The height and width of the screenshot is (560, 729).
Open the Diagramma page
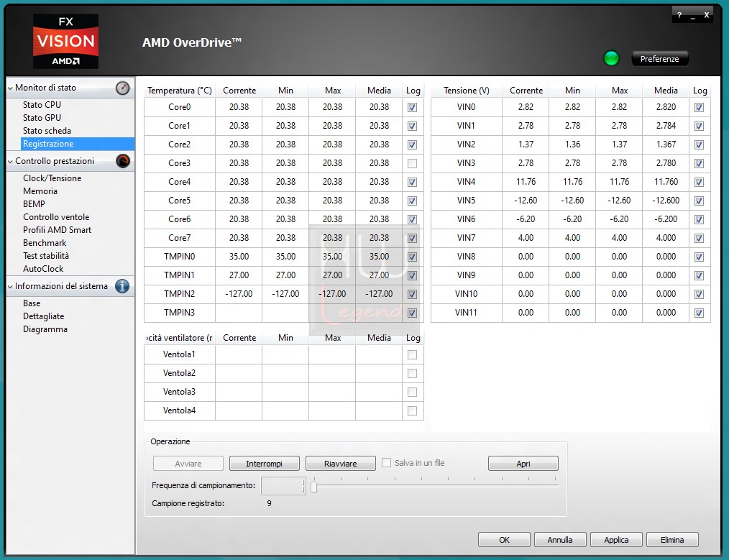[45, 329]
